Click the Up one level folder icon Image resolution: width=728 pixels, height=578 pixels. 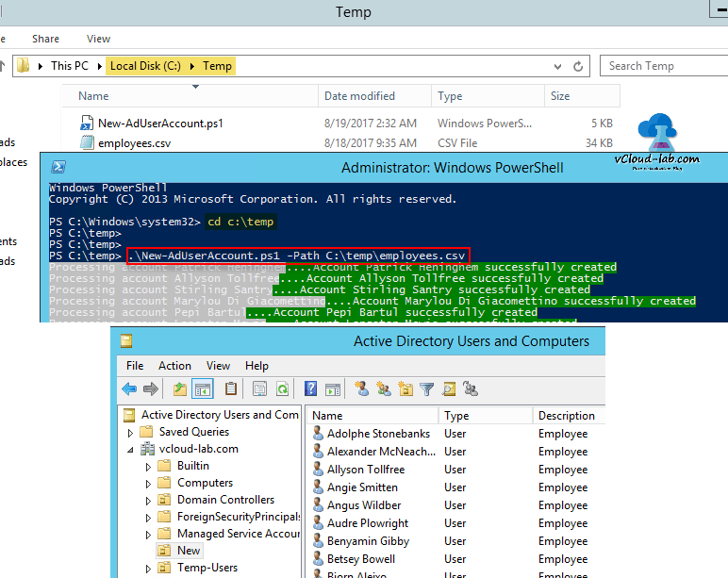click(180, 388)
